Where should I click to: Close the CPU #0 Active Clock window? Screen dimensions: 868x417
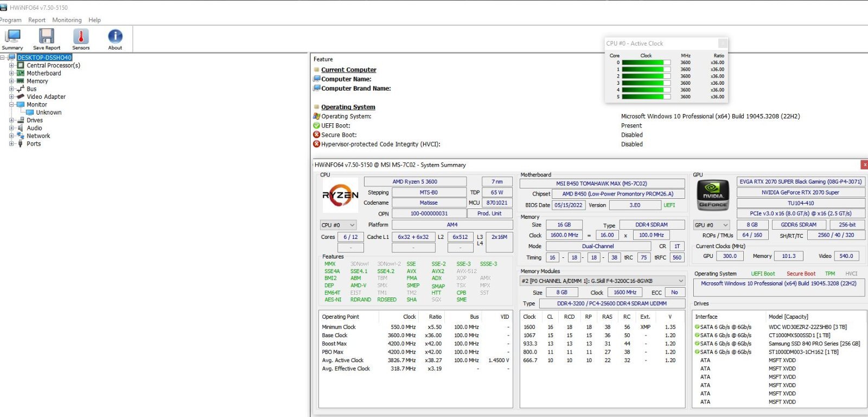(x=723, y=43)
